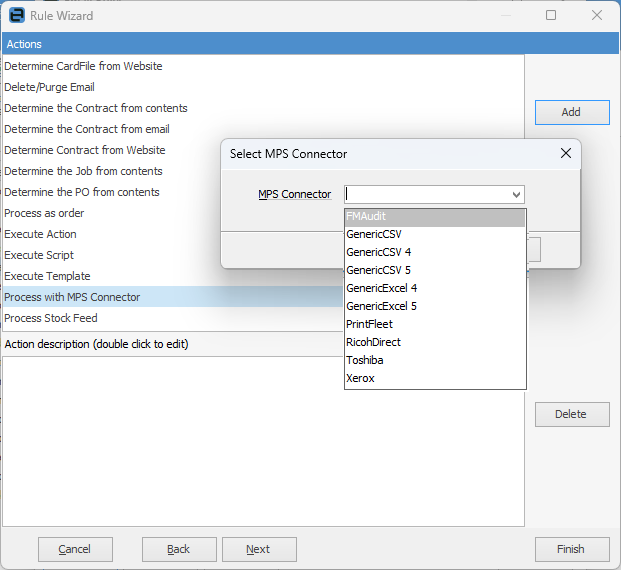Viewport: 621px width, 570px height.
Task: Choose GenericExcel 5 connector
Action: (x=435, y=306)
